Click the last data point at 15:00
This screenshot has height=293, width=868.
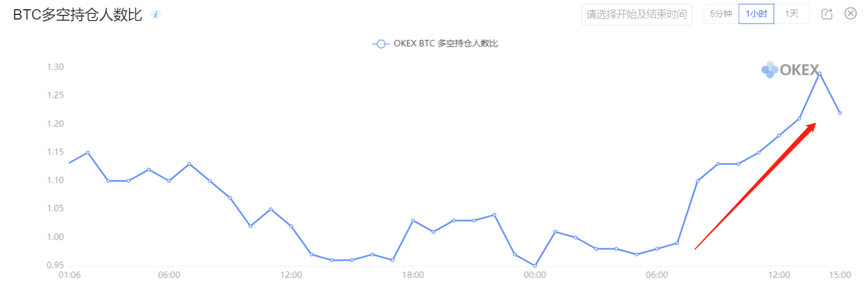pos(840,113)
